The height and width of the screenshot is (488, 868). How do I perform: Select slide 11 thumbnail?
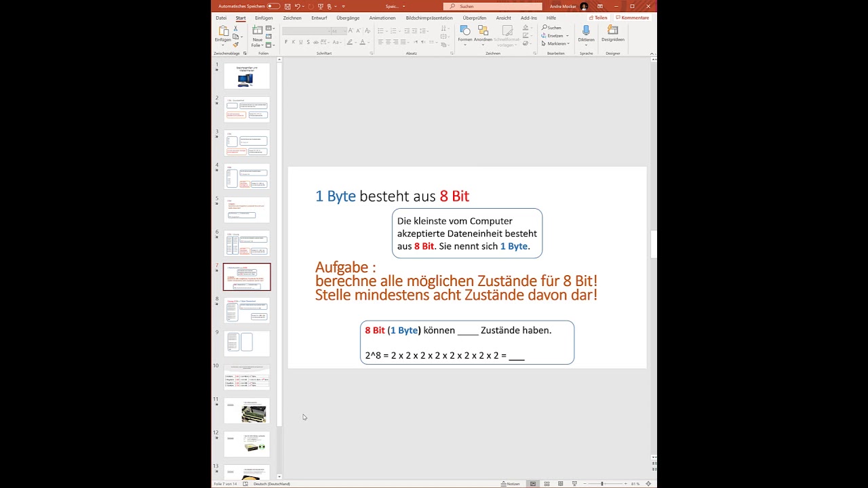(x=247, y=410)
